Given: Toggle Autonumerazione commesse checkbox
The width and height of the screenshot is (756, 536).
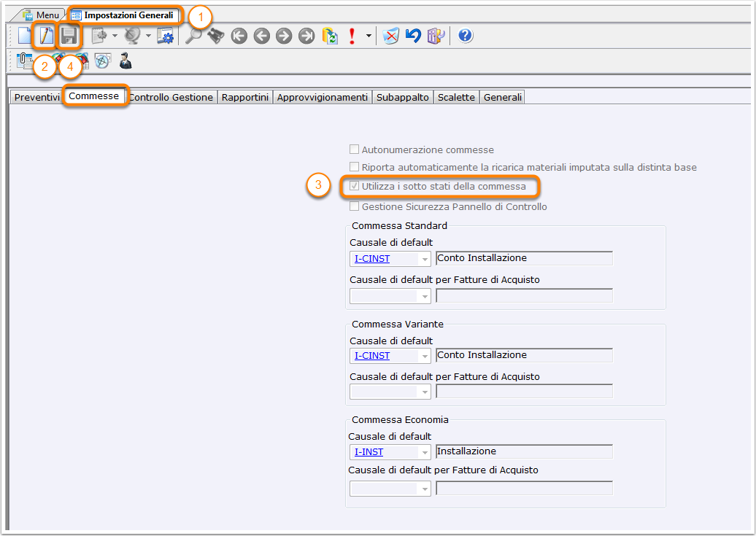Looking at the screenshot, I should point(355,149).
